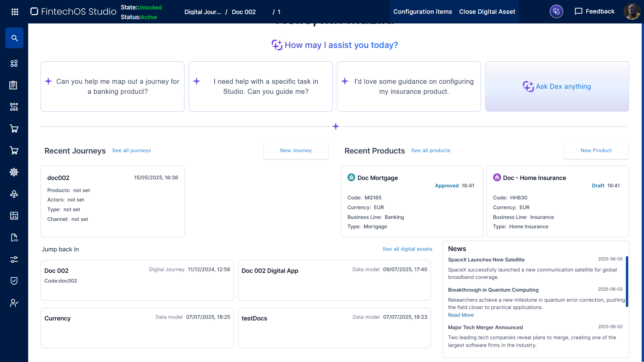Open the shield check icon in sidebar
Viewport: 644px width, 362px height.
(14, 281)
